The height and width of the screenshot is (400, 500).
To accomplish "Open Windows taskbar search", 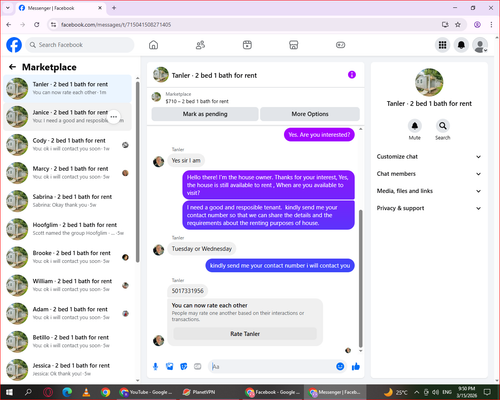I will [x=28, y=392].
